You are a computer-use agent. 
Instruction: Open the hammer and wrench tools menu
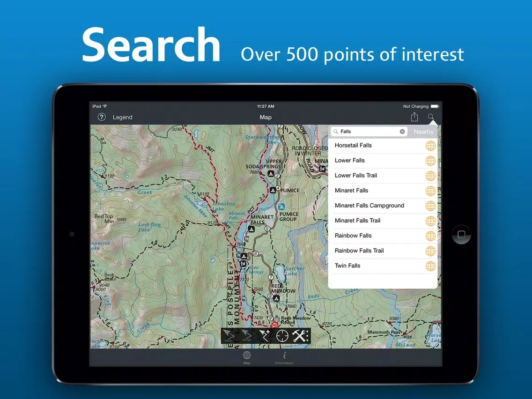[300, 336]
